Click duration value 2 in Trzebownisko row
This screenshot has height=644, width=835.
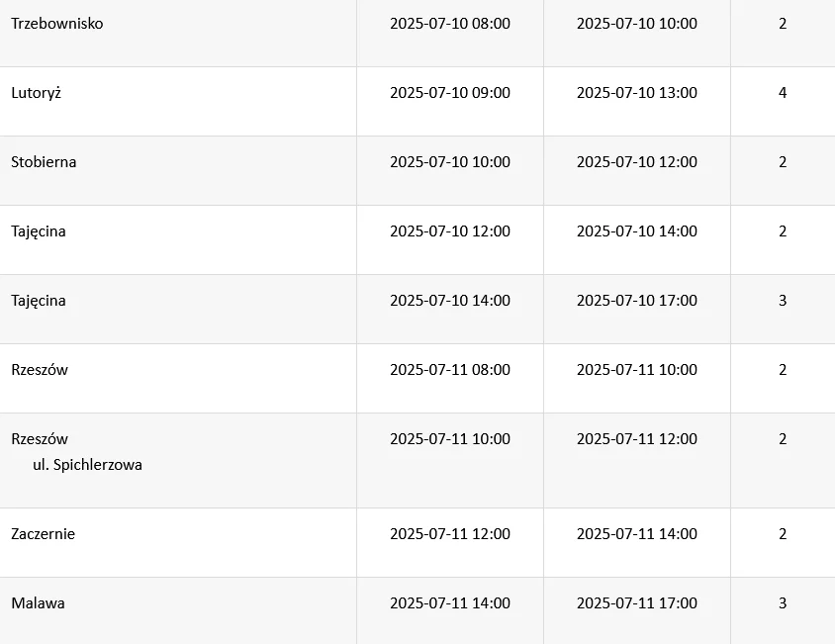pyautogui.click(x=783, y=24)
